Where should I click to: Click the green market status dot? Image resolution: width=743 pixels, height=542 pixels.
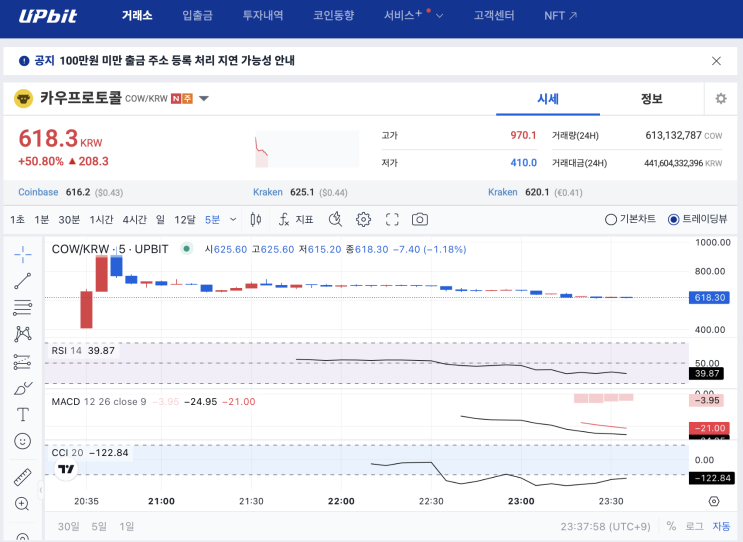[x=187, y=249]
